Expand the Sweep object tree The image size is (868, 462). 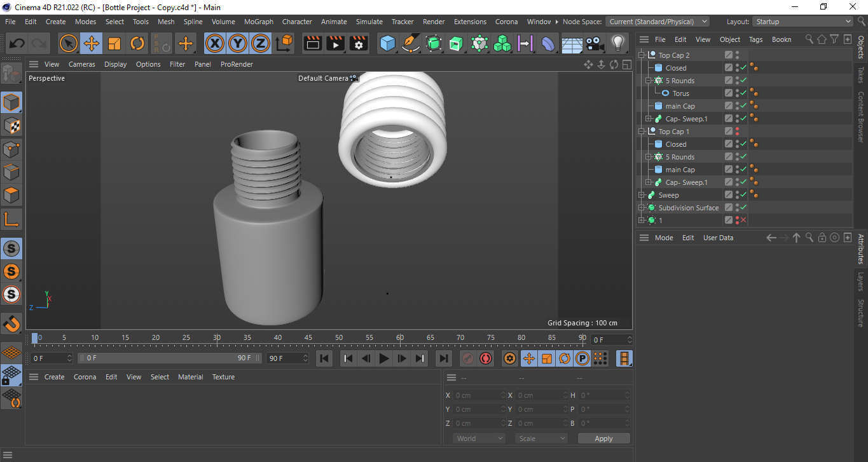tap(642, 195)
